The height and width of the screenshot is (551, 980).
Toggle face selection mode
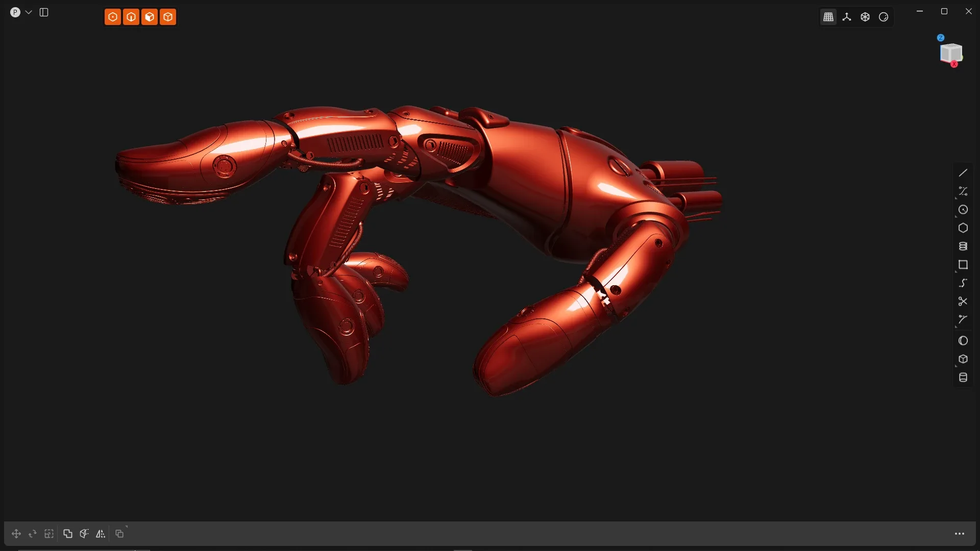[150, 17]
